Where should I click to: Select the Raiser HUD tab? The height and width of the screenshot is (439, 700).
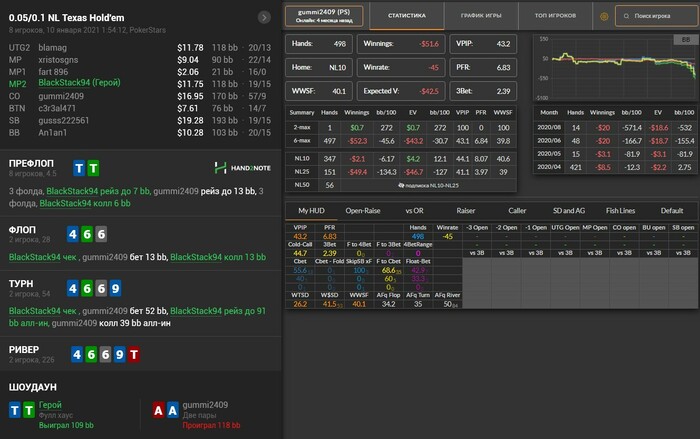[466, 211]
